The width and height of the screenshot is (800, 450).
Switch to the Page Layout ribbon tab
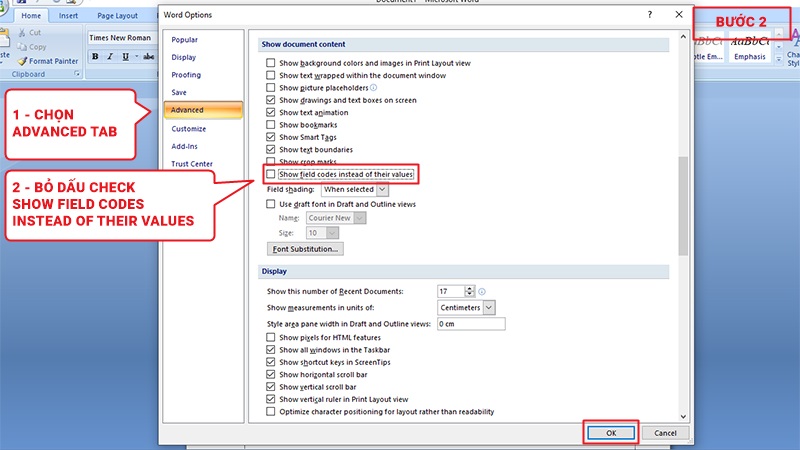tap(117, 16)
